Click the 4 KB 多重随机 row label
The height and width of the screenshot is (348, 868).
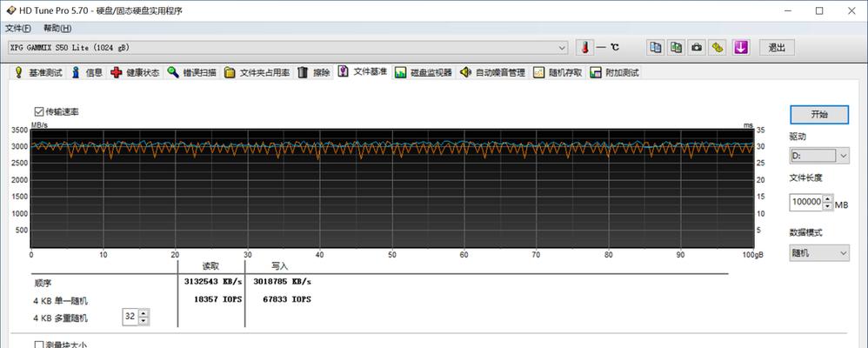[60, 318]
